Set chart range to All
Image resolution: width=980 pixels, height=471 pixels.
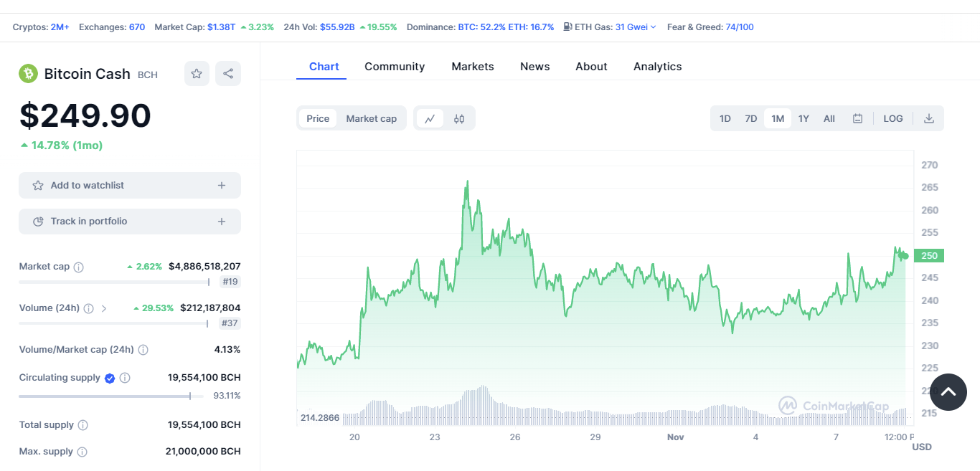pos(829,119)
